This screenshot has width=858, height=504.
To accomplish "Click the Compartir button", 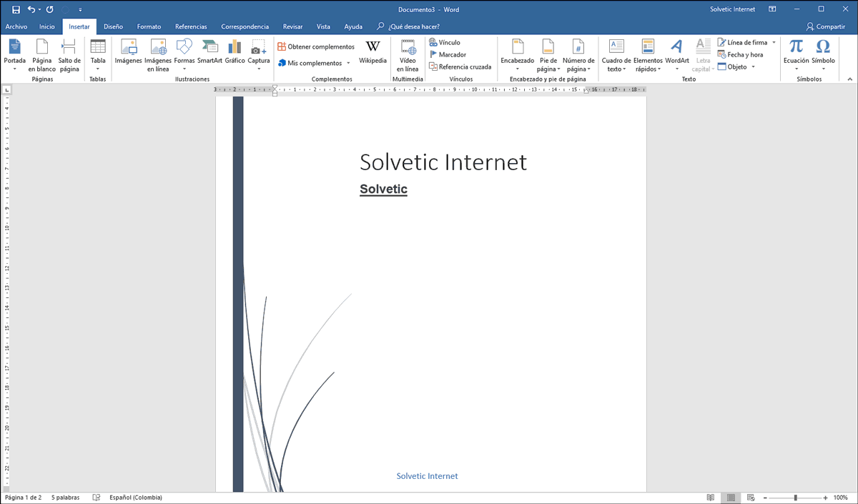I will 826,26.
